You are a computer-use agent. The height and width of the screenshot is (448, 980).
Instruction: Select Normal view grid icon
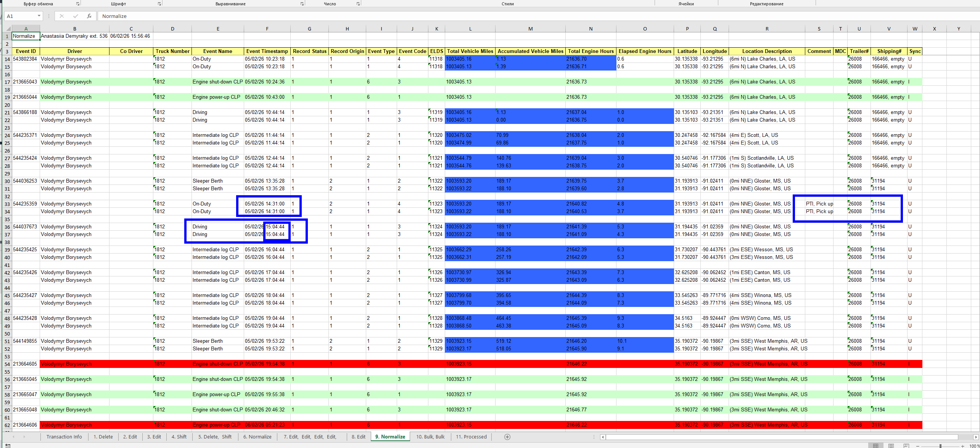pos(875,446)
